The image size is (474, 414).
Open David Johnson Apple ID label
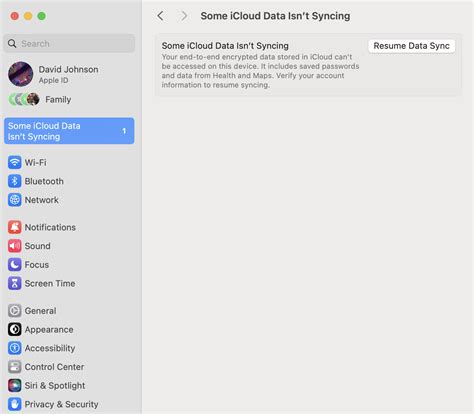pyautogui.click(x=68, y=74)
